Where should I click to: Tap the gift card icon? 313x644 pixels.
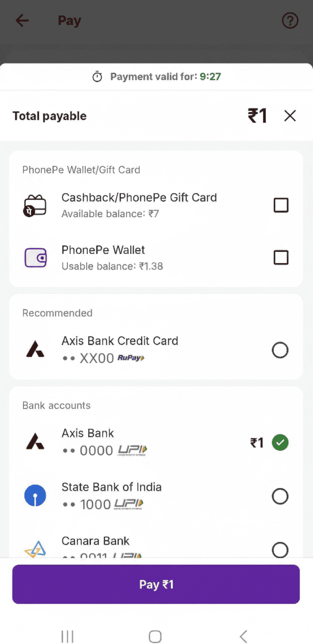tap(35, 206)
